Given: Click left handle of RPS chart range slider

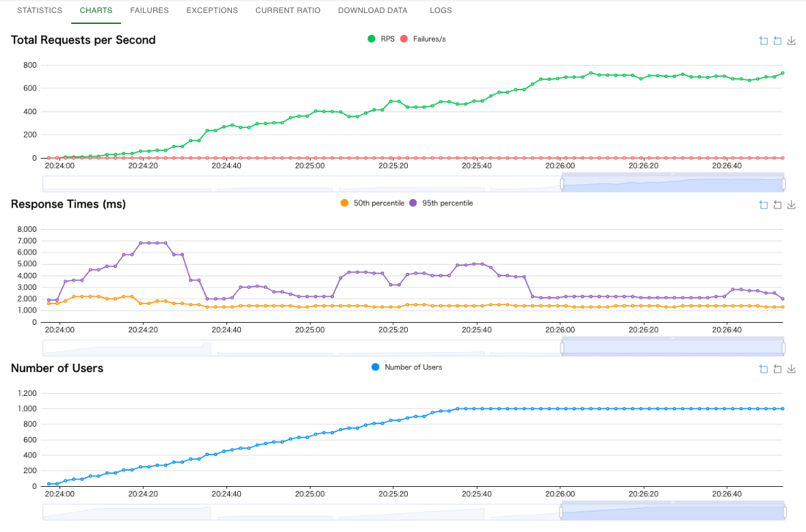Looking at the screenshot, I should [x=562, y=184].
